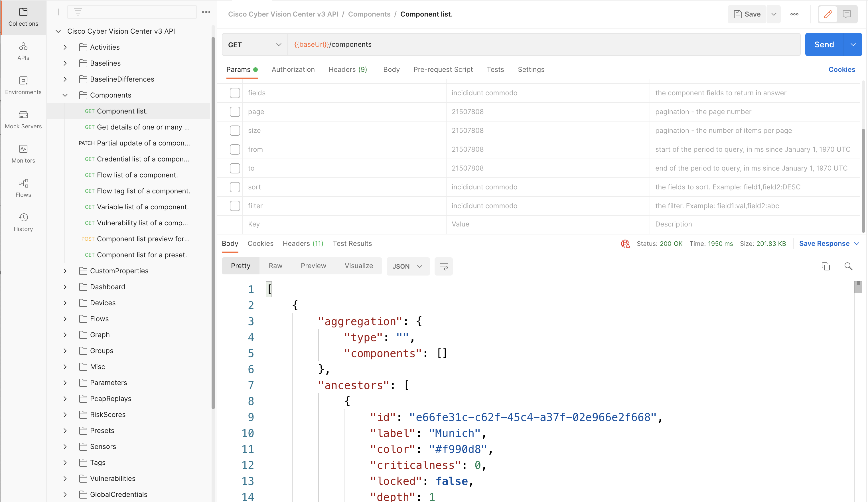Expand the Devices folder in collection tree
Viewport: 868px width, 502px height.
pyautogui.click(x=65, y=303)
